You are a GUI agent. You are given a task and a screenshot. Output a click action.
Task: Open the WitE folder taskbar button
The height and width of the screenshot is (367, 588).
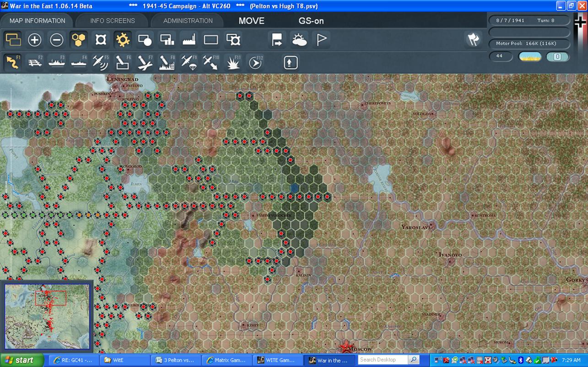[124, 360]
